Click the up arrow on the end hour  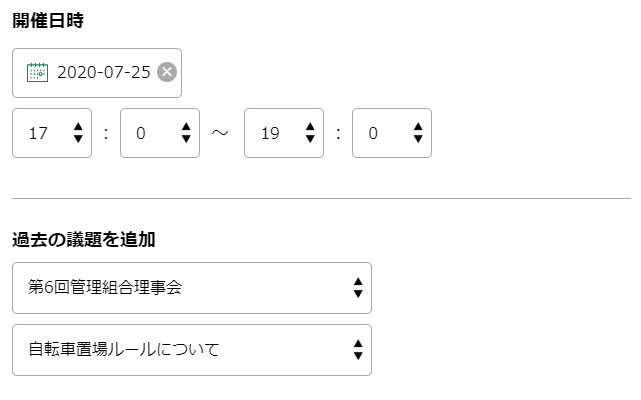(x=310, y=126)
